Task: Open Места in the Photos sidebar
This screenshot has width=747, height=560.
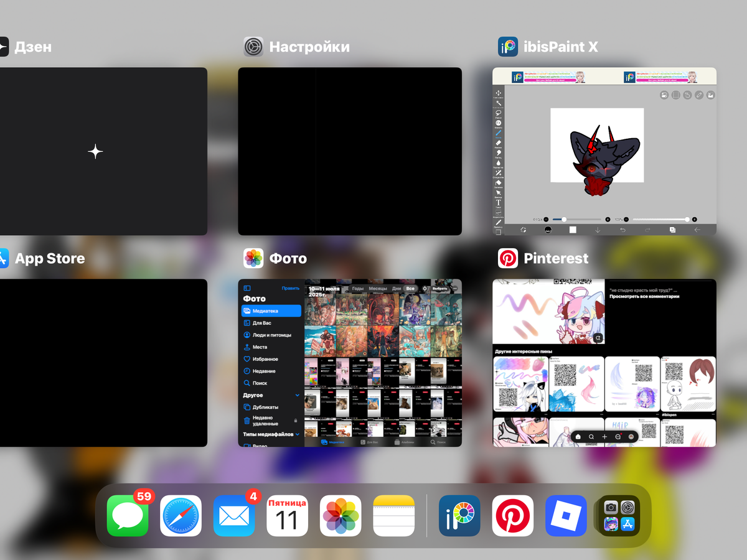Action: tap(271, 347)
